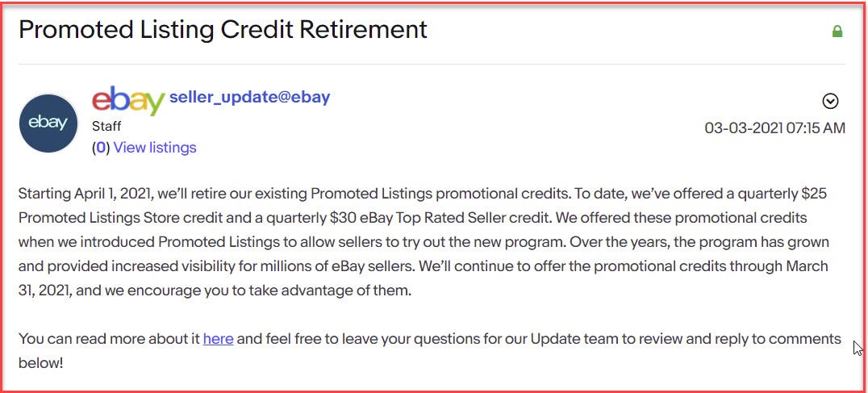Click the colorful eBay logo beside username
Screen dimensions: 868x393
[128, 100]
